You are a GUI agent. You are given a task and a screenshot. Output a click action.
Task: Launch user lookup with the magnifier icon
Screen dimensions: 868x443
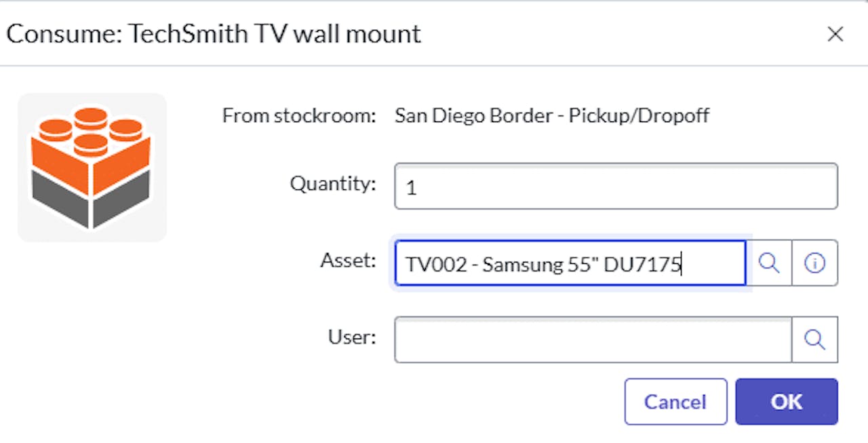tap(815, 340)
